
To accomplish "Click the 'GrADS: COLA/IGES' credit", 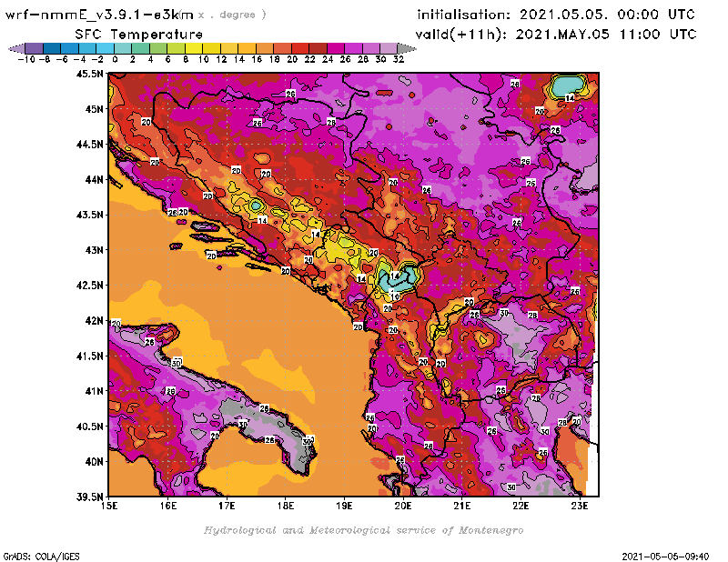I will 41,557.
